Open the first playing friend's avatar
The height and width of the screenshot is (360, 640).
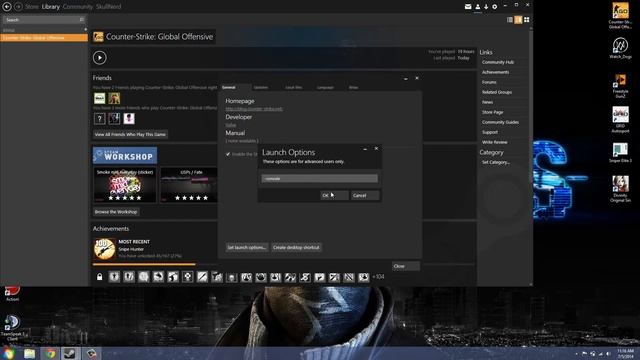(x=100, y=98)
